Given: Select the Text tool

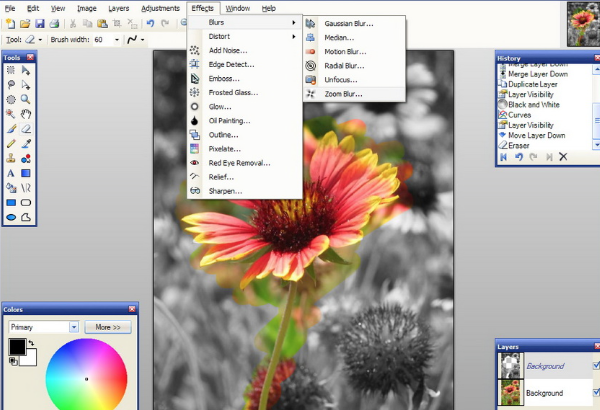Looking at the screenshot, I should 11,173.
